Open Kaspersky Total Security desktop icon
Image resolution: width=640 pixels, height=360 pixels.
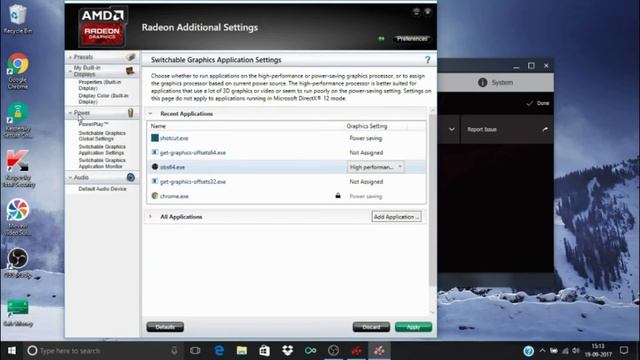(x=18, y=168)
